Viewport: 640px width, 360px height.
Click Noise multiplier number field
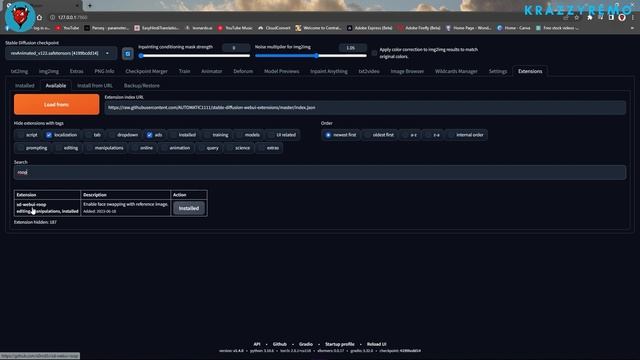point(353,48)
